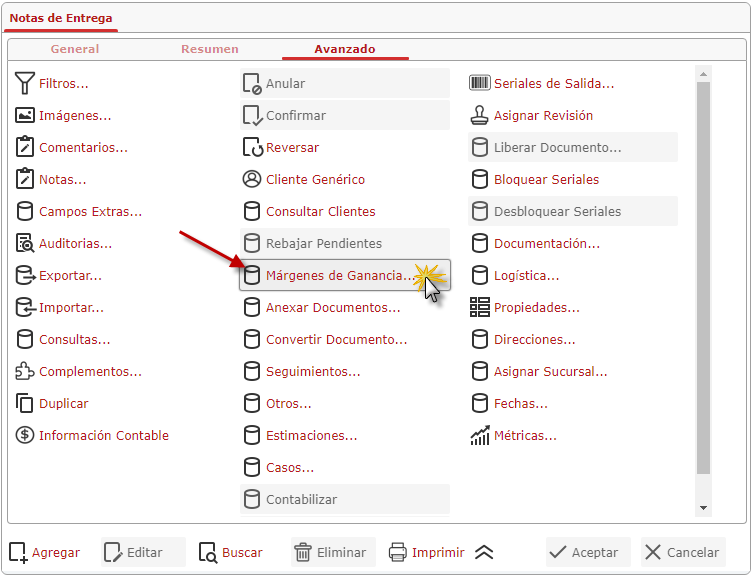754x575 pixels.
Task: Click Liberar Documento option
Action: 573,147
